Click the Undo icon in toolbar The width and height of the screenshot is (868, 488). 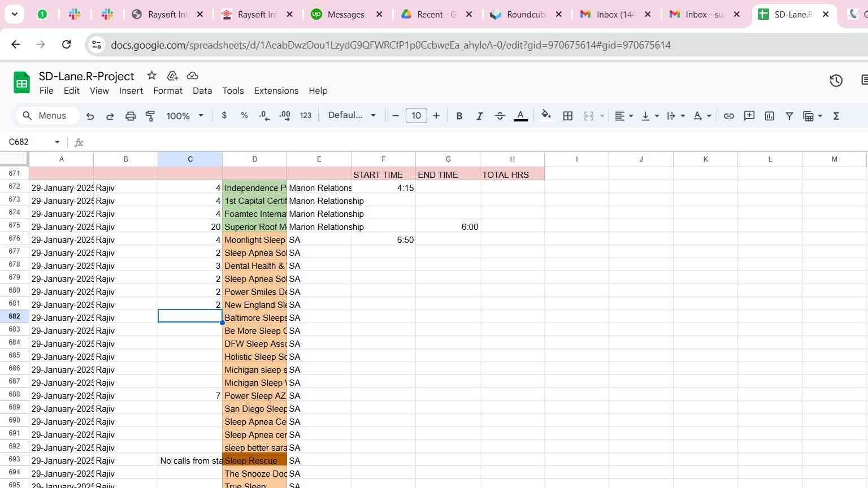point(90,116)
